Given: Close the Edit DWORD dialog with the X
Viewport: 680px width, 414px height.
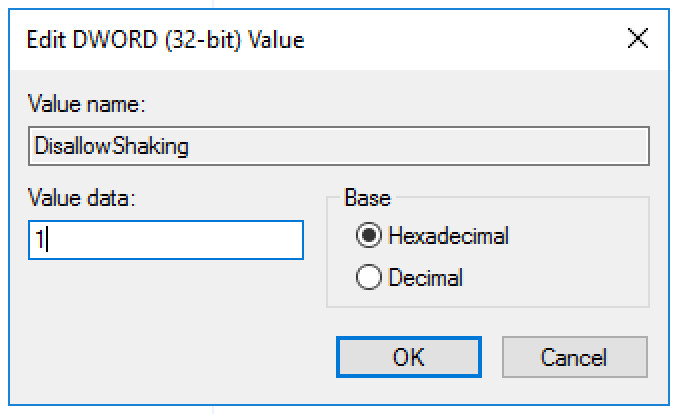Looking at the screenshot, I should coord(638,38).
